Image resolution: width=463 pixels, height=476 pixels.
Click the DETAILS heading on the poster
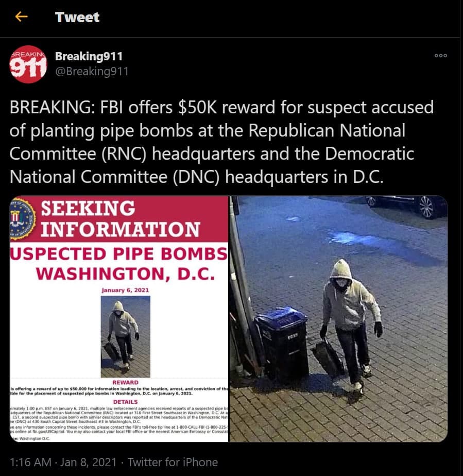click(x=125, y=402)
